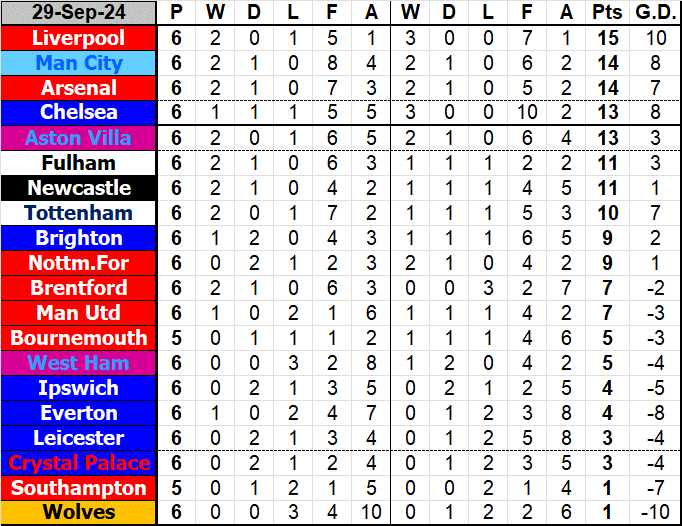Click the West Ham team cell
682x526 pixels.
(x=79, y=363)
